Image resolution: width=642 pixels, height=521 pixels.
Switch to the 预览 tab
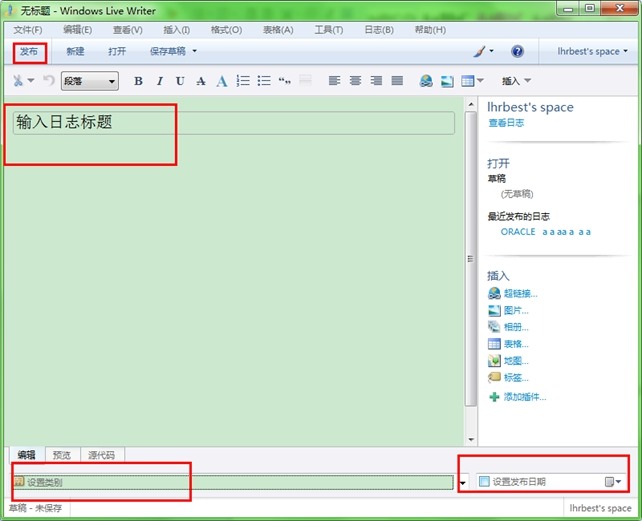[x=62, y=455]
